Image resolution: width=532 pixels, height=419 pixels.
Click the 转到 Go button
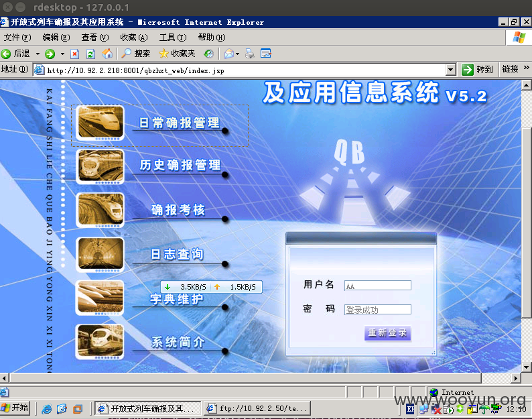(x=476, y=70)
